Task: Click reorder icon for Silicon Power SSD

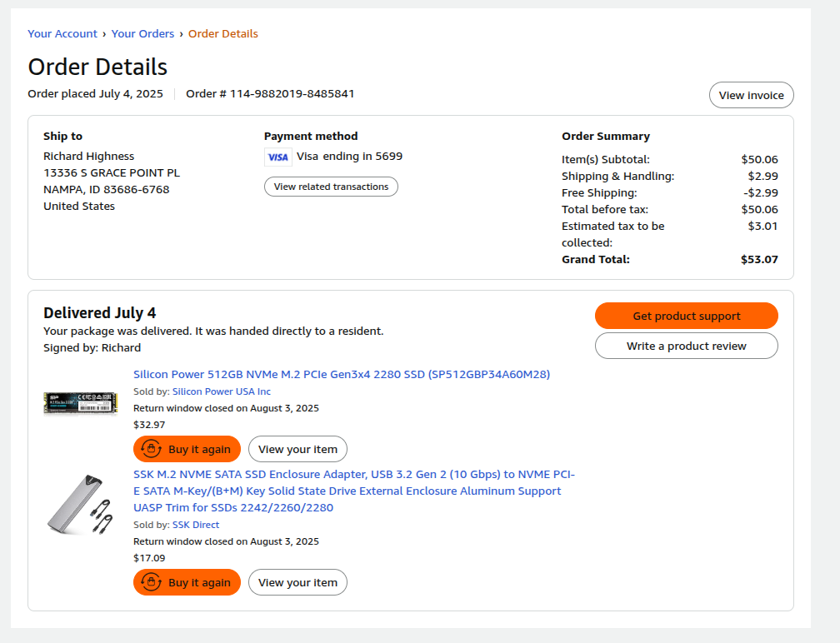Action: (x=151, y=449)
